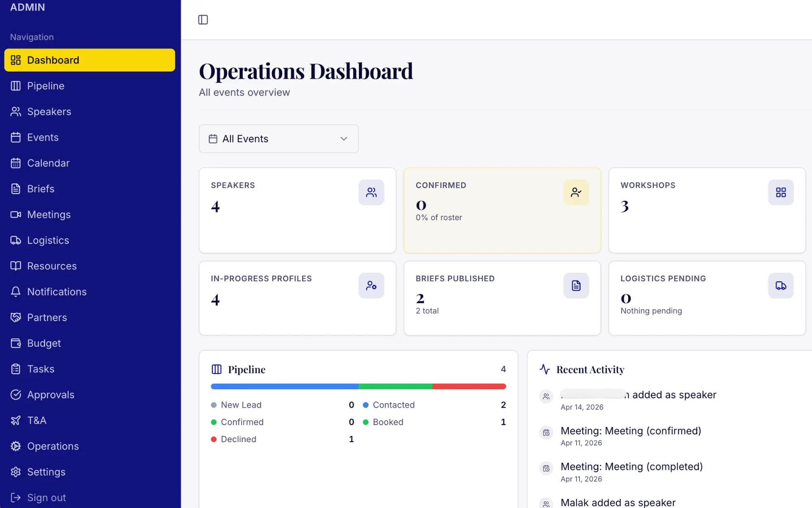Click the T&A airplane icon

(15, 420)
